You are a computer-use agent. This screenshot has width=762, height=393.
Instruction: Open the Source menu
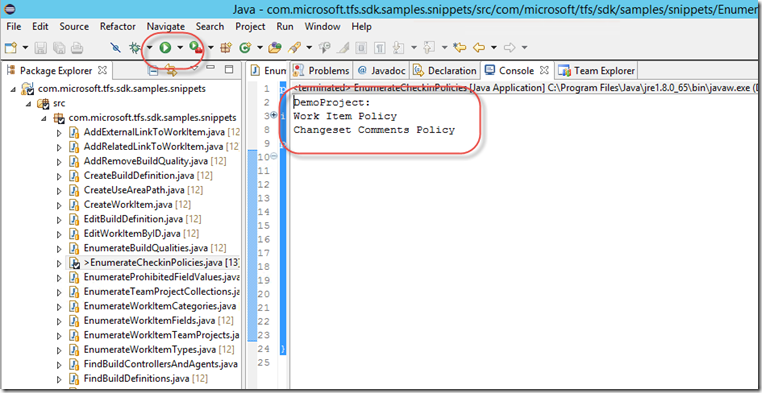[74, 26]
